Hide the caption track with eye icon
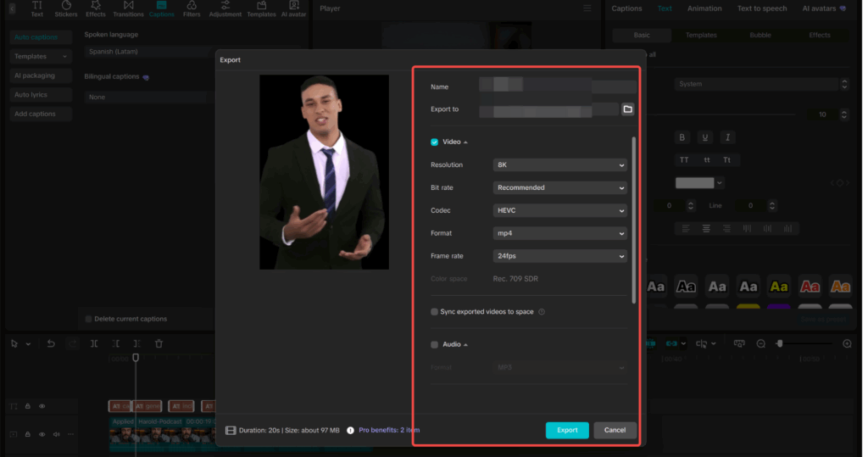868x457 pixels. click(42, 406)
